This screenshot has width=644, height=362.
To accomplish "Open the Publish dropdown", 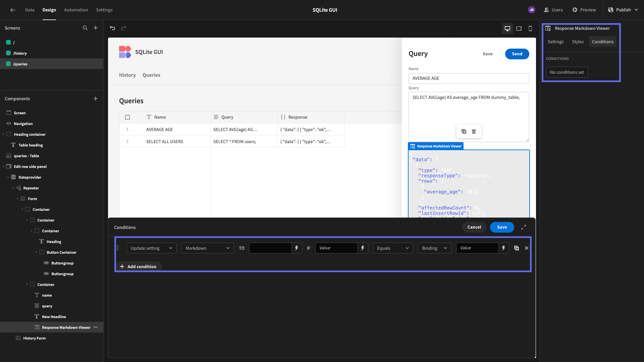I will tap(623, 10).
